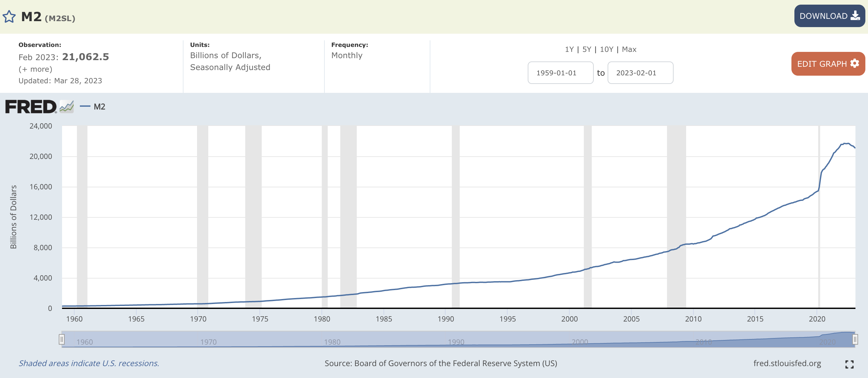Click the Monthly frequency value

point(347,55)
